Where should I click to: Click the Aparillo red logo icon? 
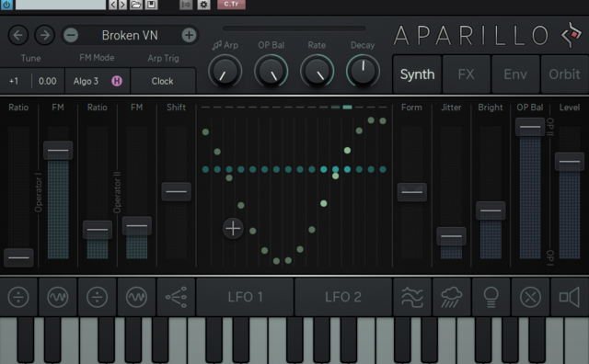coord(572,35)
